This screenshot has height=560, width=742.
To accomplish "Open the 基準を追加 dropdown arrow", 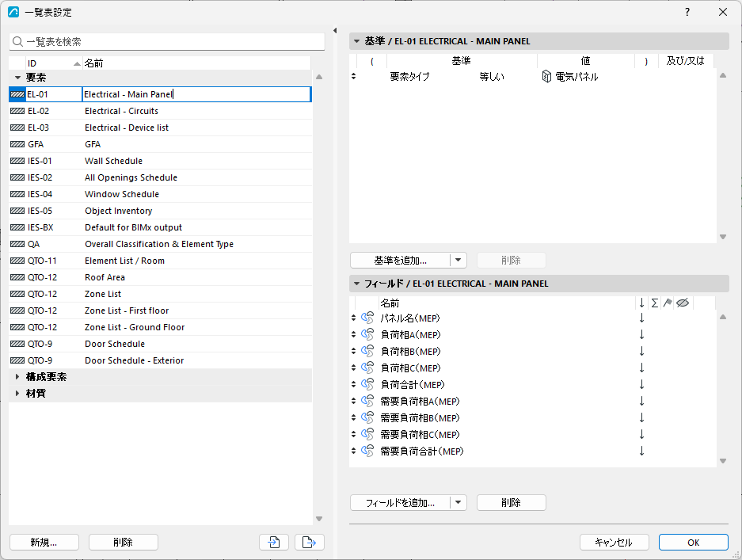I will tap(458, 260).
